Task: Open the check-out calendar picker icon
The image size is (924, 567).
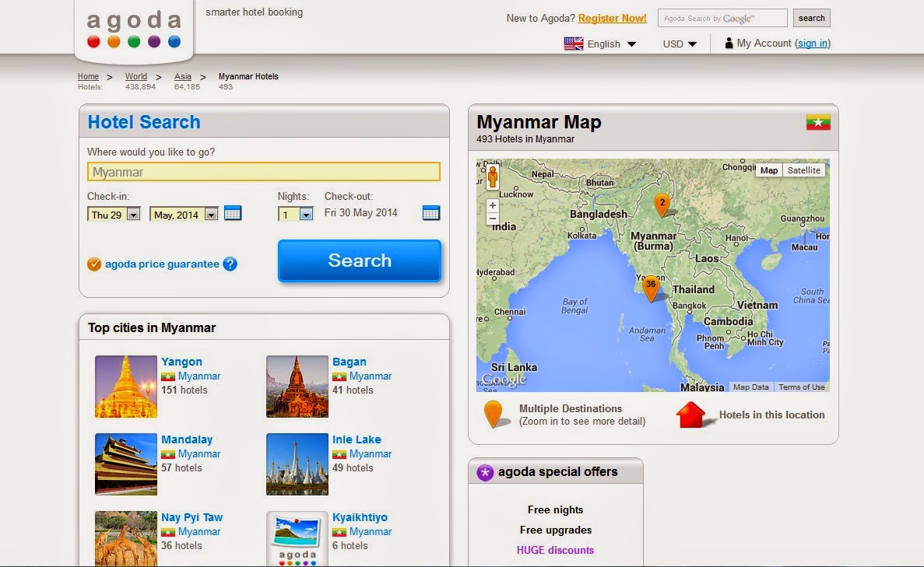Action: pyautogui.click(x=430, y=213)
